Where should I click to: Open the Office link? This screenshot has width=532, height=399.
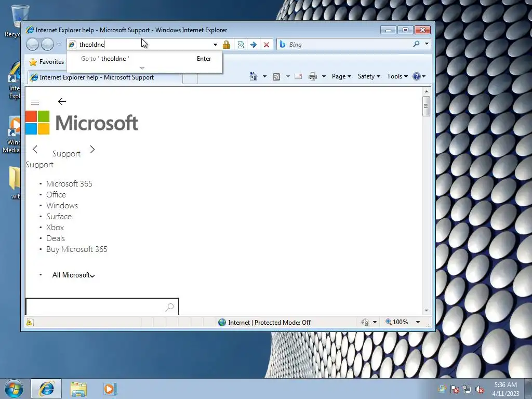point(56,194)
